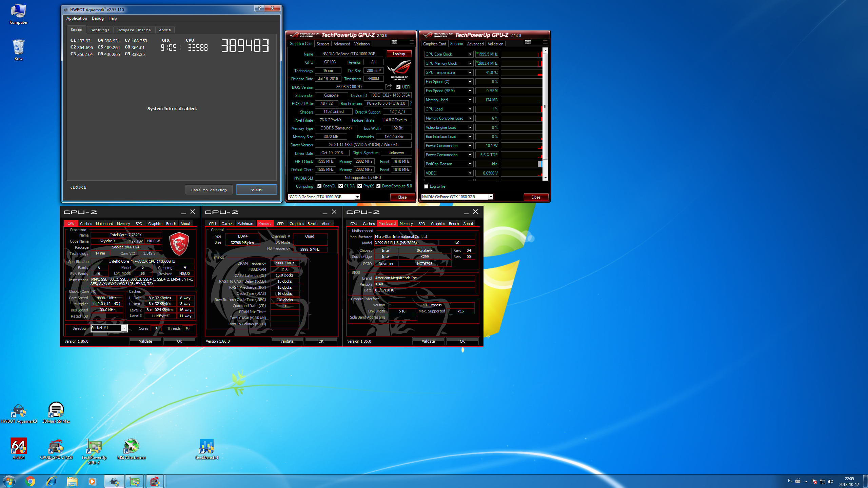Image resolution: width=868 pixels, height=488 pixels.
Task: Open Debug menu in HWBOT Aquamark
Action: tap(98, 18)
